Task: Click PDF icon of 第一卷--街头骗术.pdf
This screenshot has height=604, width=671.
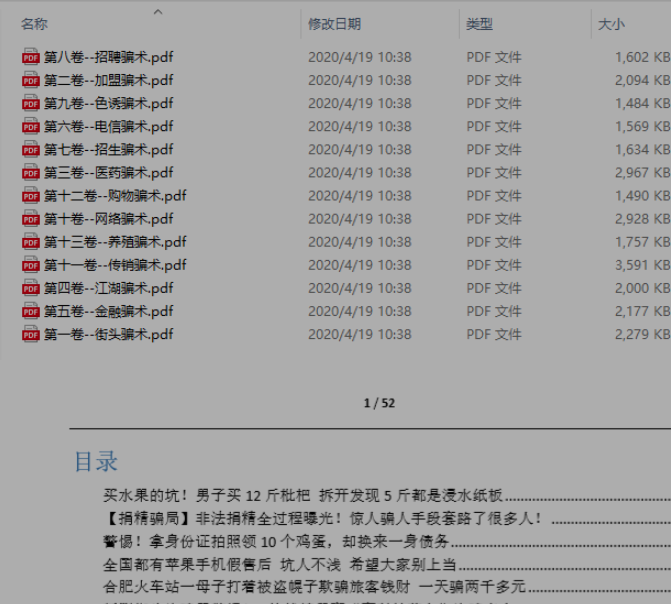Action: pos(30,334)
